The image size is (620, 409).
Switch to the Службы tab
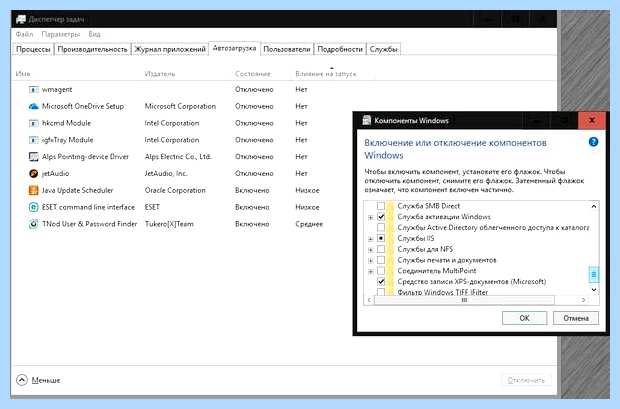pos(384,49)
